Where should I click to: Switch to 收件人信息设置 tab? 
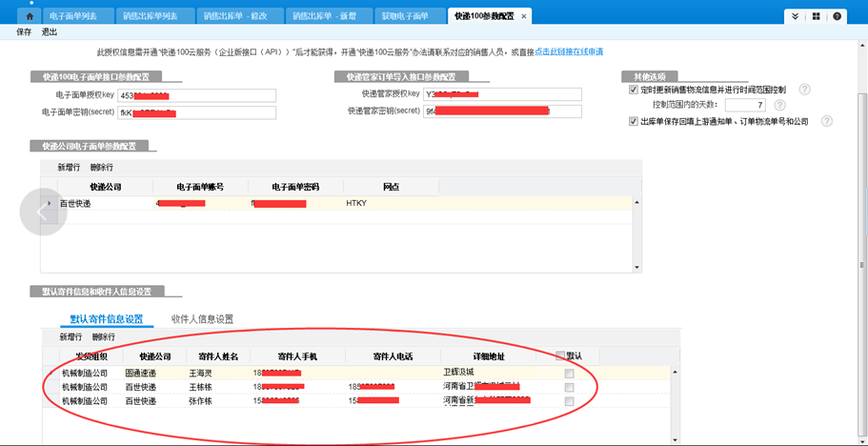(x=202, y=319)
